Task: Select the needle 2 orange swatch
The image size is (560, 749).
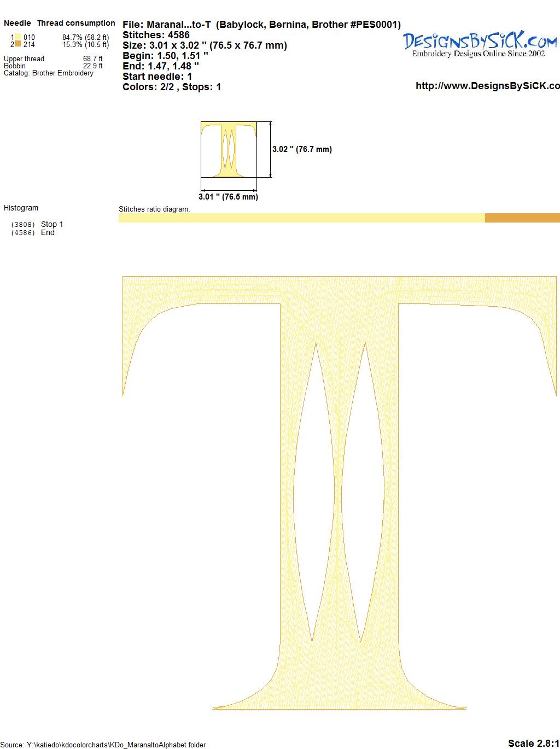Action: point(18,44)
